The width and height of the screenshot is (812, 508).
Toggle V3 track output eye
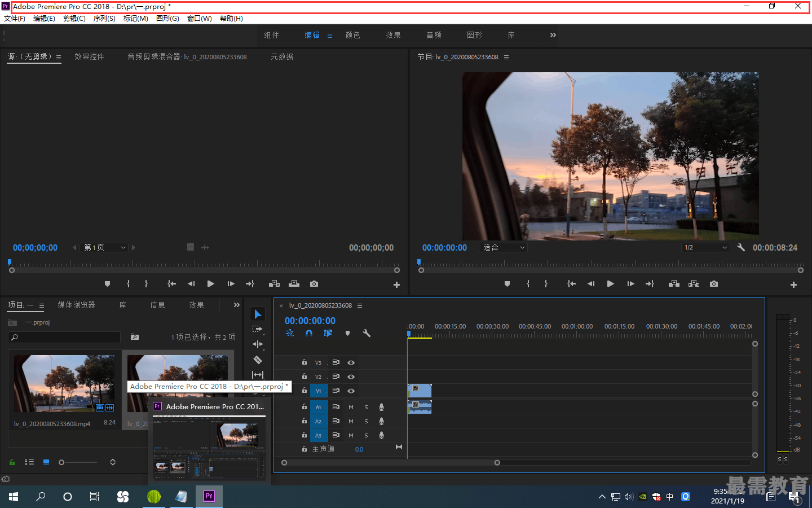(351, 362)
